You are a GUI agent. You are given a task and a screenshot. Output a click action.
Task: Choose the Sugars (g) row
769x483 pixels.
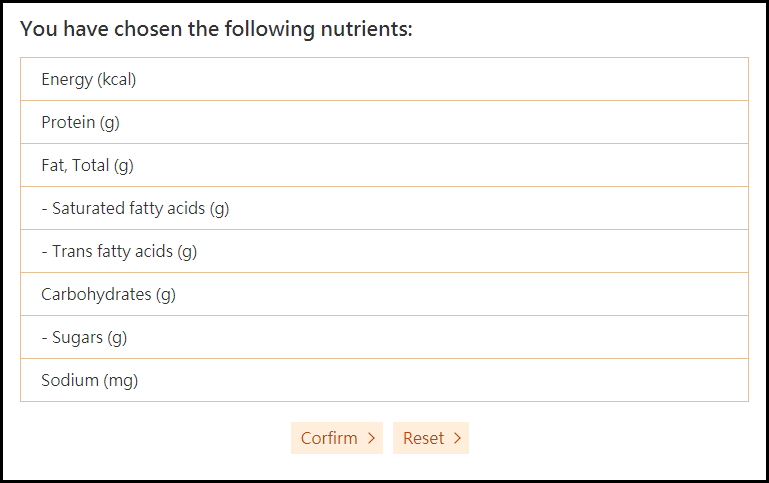click(384, 338)
